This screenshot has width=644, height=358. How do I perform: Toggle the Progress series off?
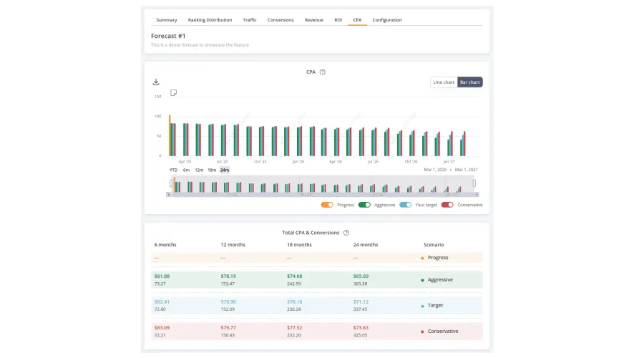pos(327,205)
